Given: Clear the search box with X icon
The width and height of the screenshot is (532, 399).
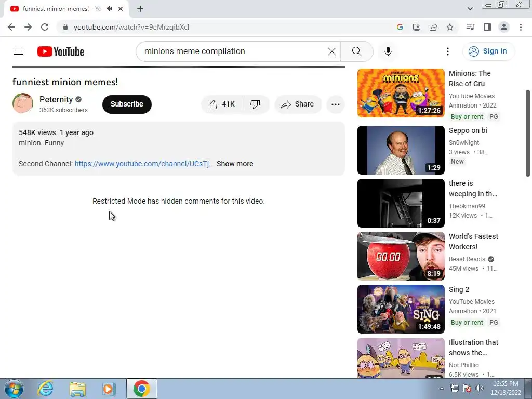Looking at the screenshot, I should click(x=332, y=51).
